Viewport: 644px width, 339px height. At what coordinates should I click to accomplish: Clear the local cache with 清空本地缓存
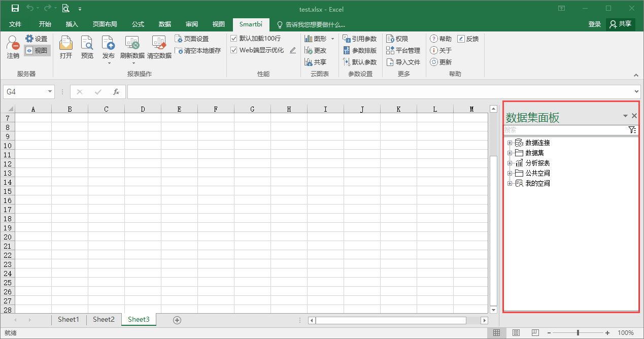(198, 50)
